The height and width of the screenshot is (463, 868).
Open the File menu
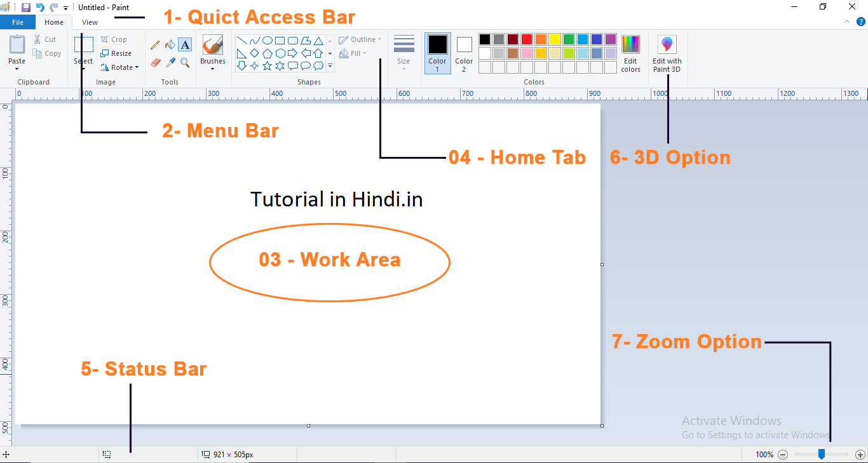pyautogui.click(x=18, y=22)
